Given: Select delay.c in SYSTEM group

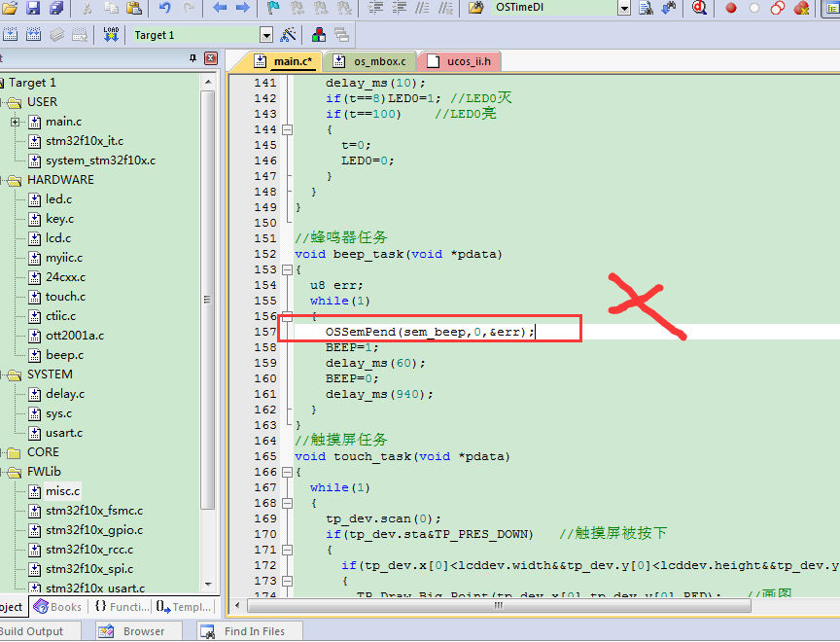Looking at the screenshot, I should tap(65, 394).
